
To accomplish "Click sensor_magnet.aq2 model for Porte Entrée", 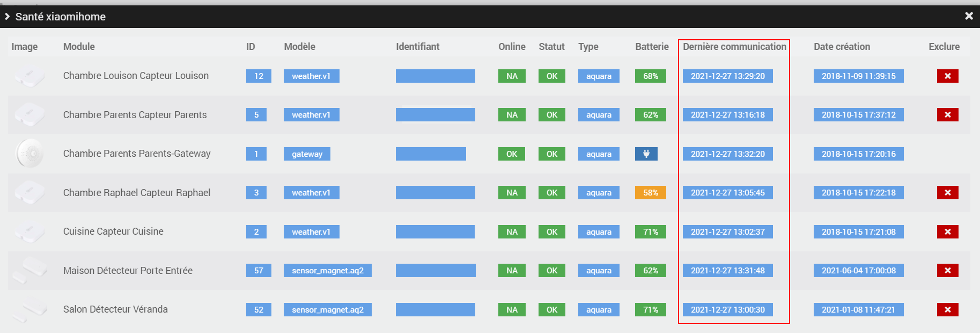I will coord(327,271).
